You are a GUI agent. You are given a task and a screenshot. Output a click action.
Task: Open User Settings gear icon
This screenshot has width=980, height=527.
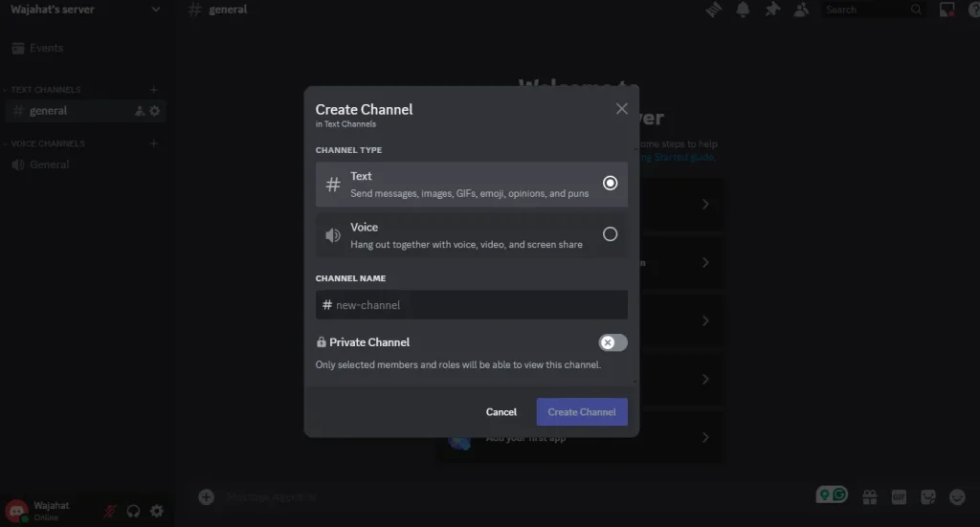[157, 512]
